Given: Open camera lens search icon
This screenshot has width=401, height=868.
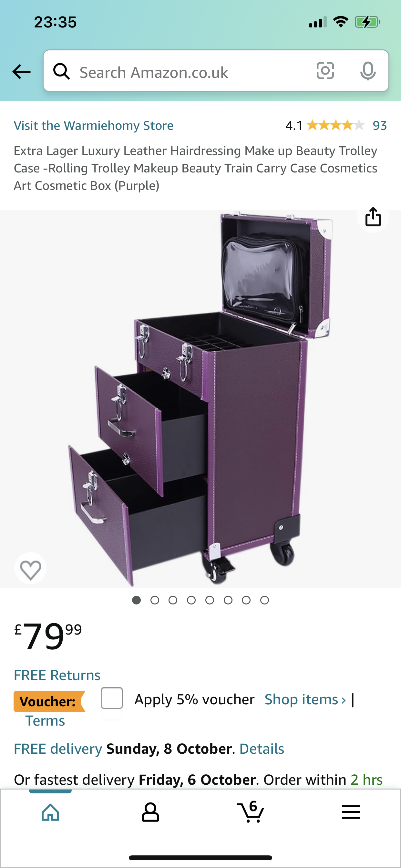Looking at the screenshot, I should 325,71.
